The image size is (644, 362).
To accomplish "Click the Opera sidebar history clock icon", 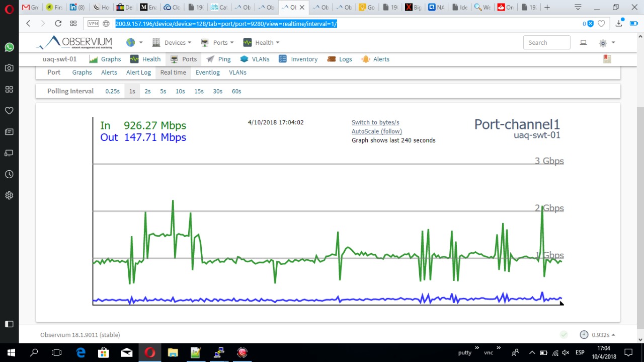I will 9,174.
